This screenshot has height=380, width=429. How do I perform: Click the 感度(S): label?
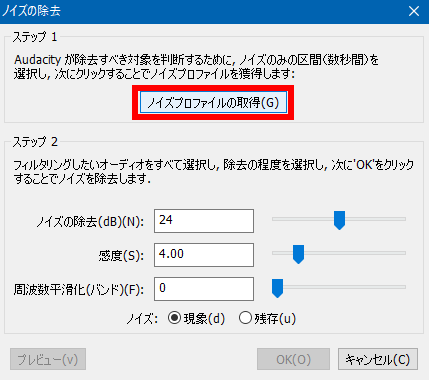tap(121, 256)
